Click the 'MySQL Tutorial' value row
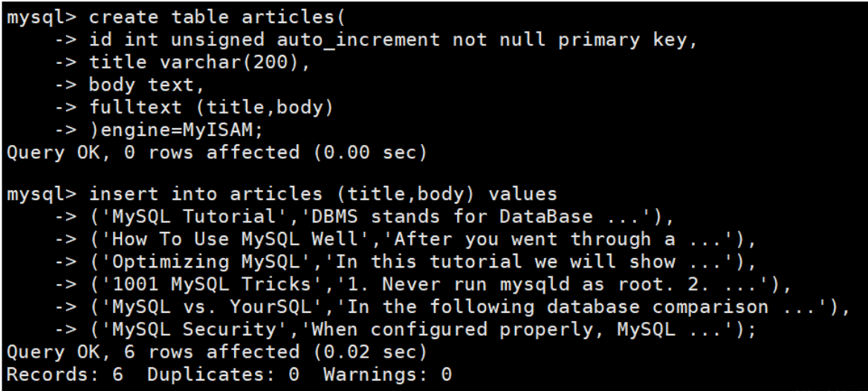The height and width of the screenshot is (391, 868). pos(381,216)
